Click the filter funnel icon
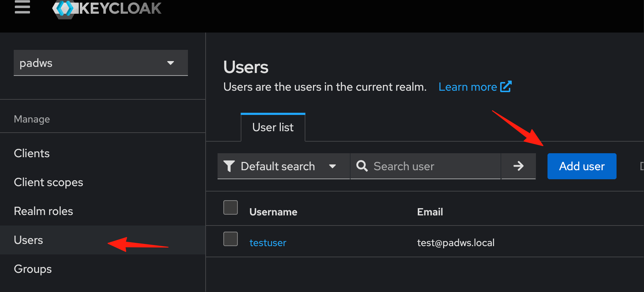The height and width of the screenshot is (292, 644). [x=229, y=166]
